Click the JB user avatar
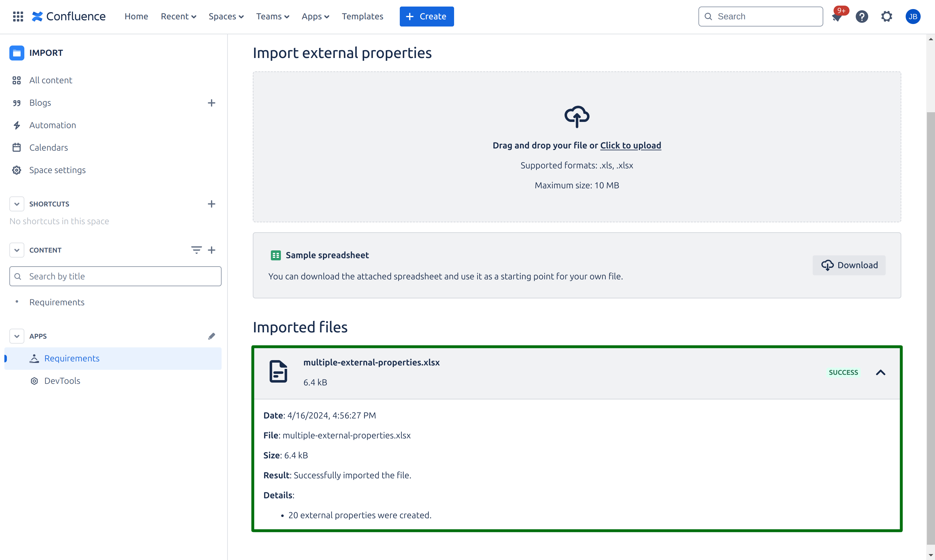Image resolution: width=935 pixels, height=560 pixels. 913,16
